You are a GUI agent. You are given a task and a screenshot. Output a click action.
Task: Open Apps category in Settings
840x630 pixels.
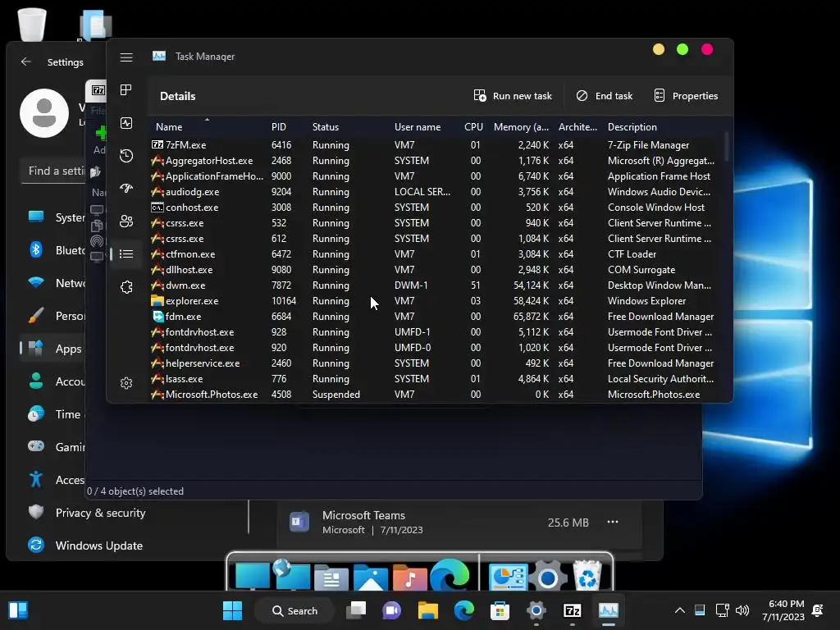[x=52, y=349]
